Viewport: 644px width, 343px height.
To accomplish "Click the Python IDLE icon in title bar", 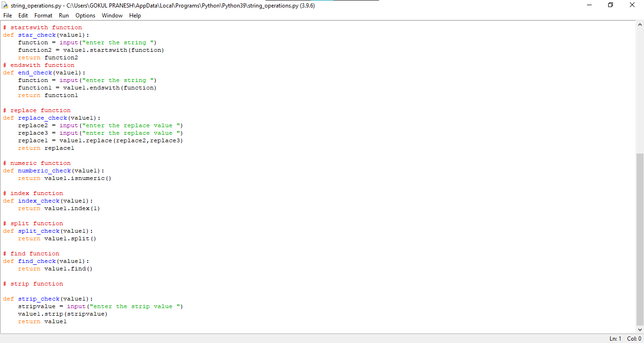I will pos(5,6).
